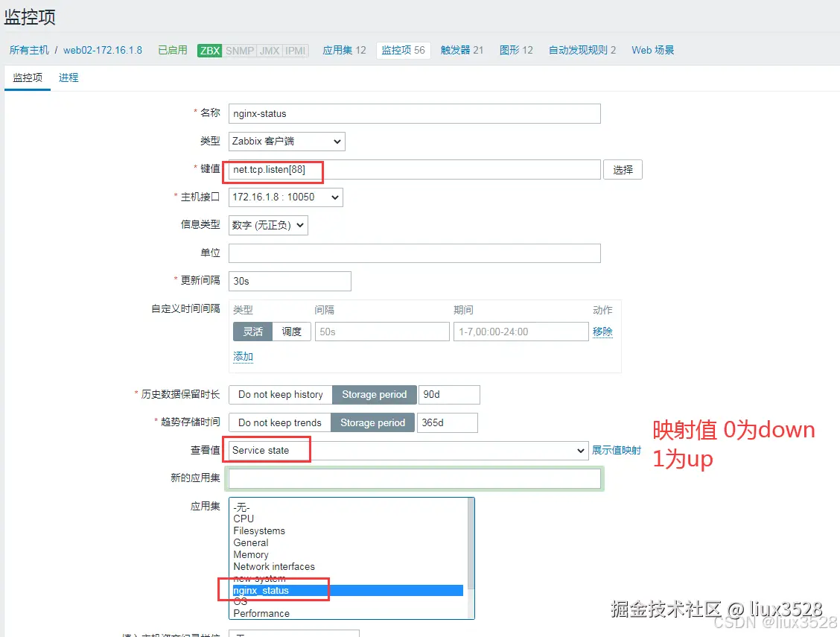Open the 主机接口 dropdown 172.16.1.8 : 10050
Viewport: 840px width, 637px height.
click(x=285, y=197)
